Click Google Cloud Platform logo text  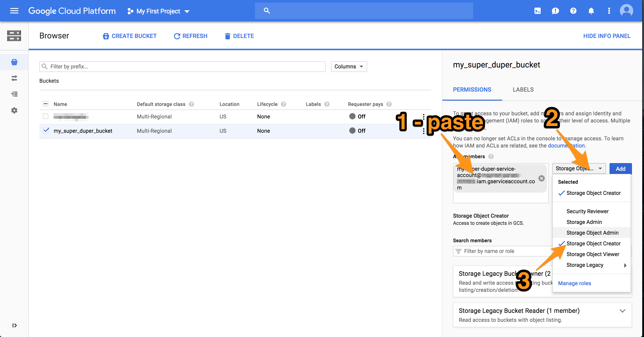(72, 11)
